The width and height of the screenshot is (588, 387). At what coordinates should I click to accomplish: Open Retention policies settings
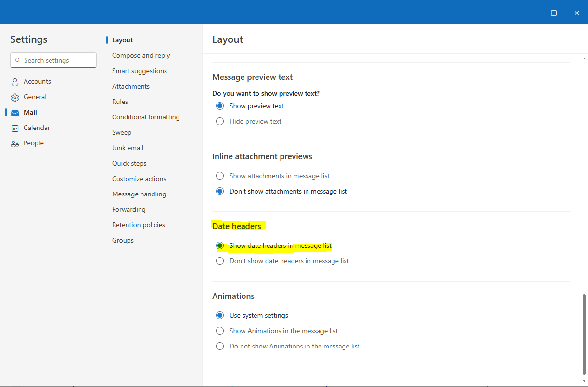click(x=139, y=225)
